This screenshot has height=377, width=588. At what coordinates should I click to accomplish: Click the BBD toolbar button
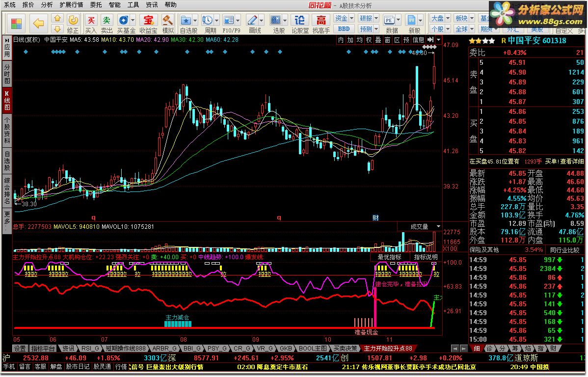(344, 29)
